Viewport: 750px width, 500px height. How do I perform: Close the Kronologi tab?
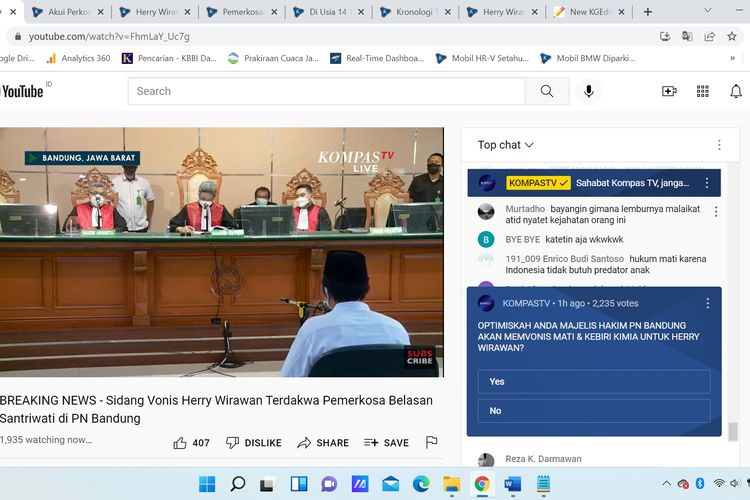(x=447, y=12)
